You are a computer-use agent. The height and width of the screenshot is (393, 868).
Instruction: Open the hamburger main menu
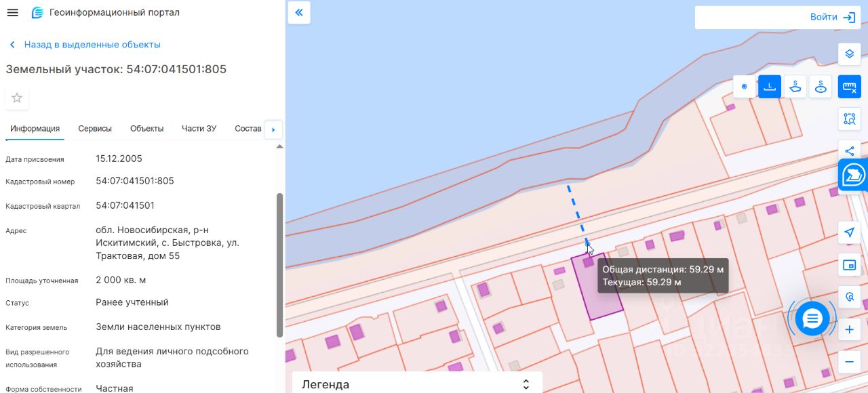pos(12,13)
